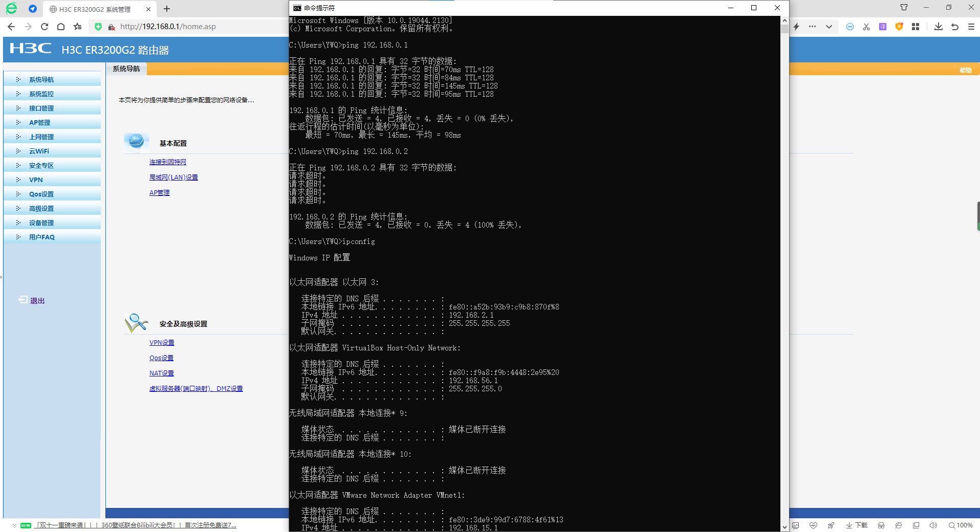The width and height of the screenshot is (980, 532).
Task: Log out via the 退出 link
Action: (x=32, y=300)
